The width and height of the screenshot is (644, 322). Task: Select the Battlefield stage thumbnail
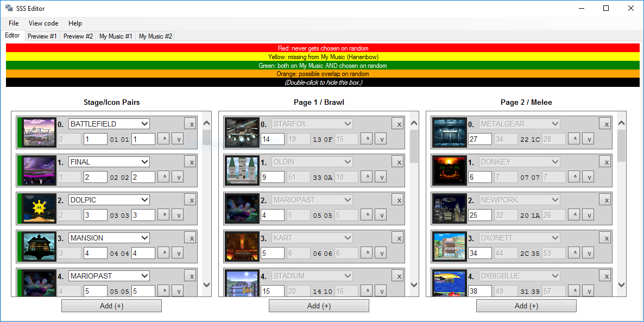tap(39, 132)
